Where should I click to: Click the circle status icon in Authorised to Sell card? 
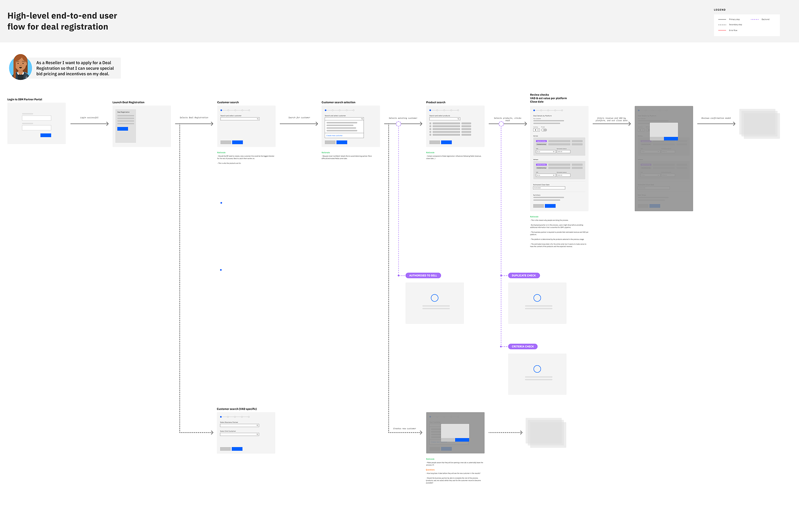[434, 297]
